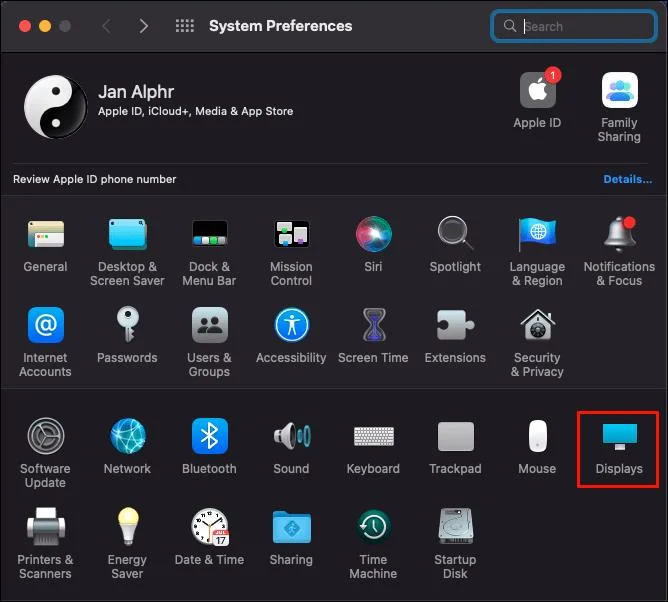Click the yin-yang profile picture
The width and height of the screenshot is (668, 602).
click(55, 107)
